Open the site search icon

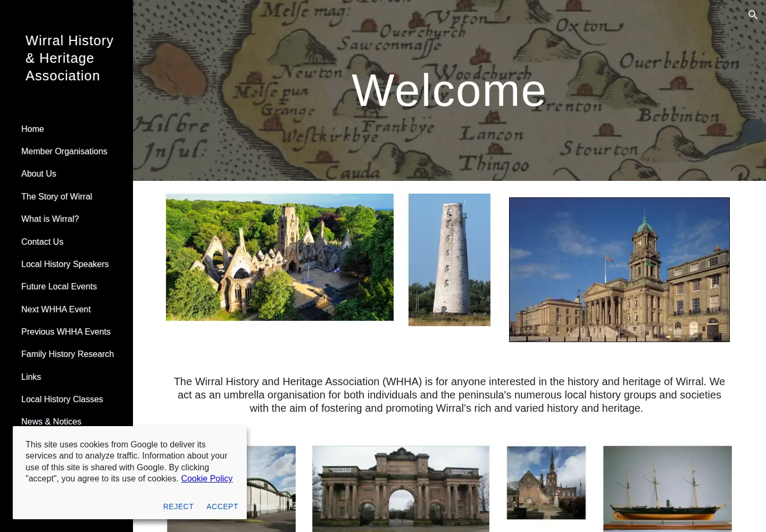click(x=753, y=15)
